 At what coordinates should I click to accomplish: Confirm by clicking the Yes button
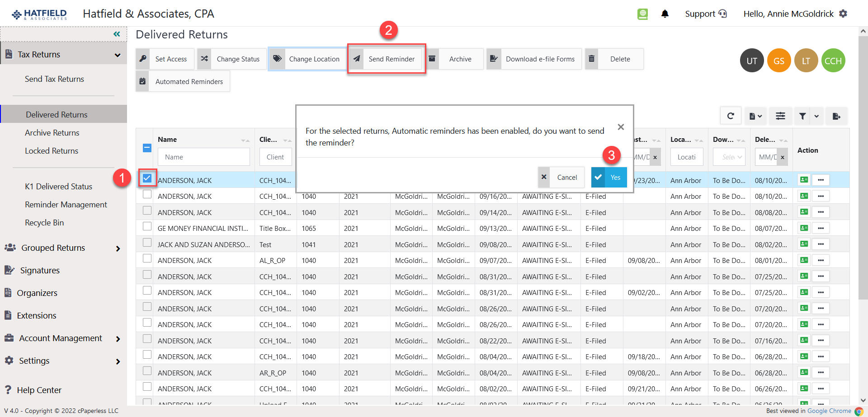pos(609,177)
